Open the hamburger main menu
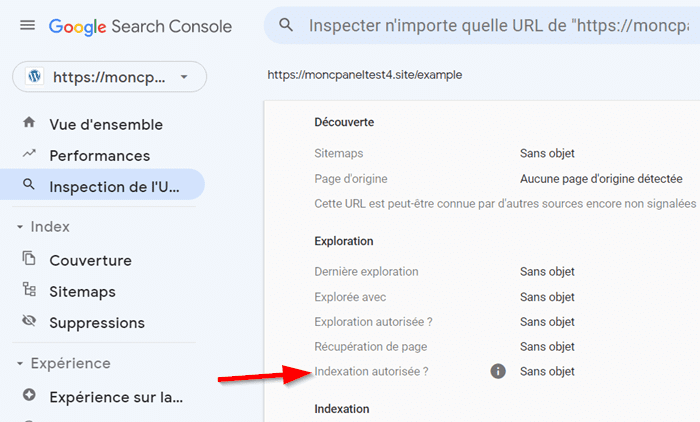The image size is (700, 422). click(27, 25)
